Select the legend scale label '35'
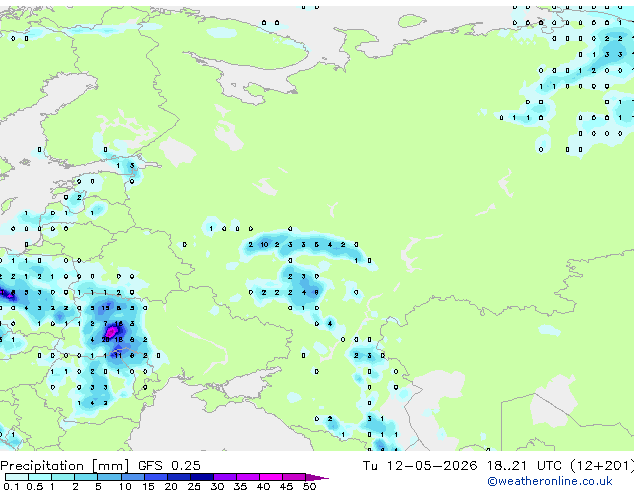 (x=240, y=486)
